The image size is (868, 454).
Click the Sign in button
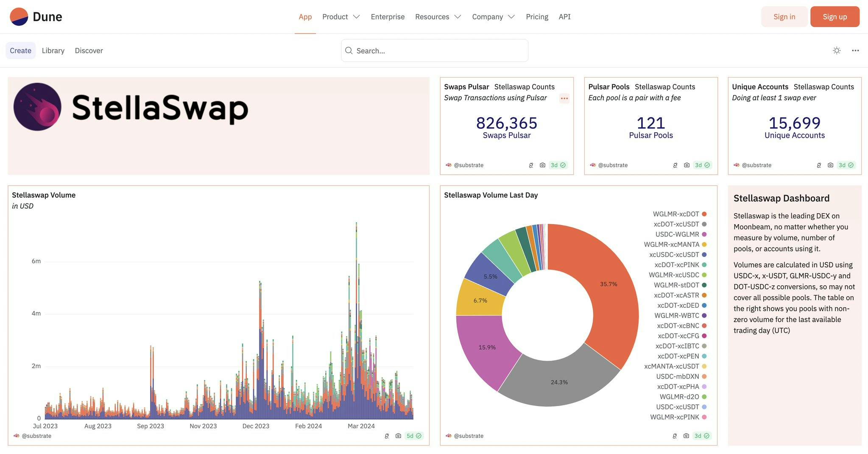tap(784, 17)
